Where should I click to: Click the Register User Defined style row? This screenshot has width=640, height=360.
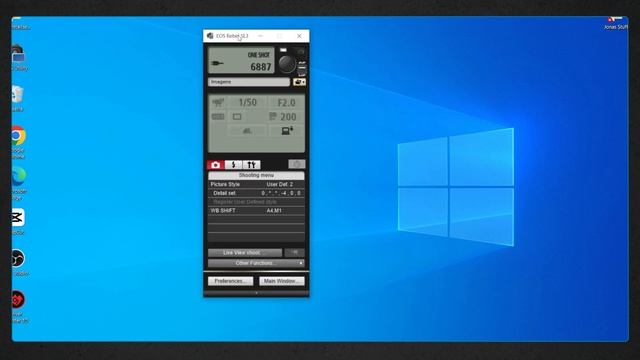pos(256,202)
